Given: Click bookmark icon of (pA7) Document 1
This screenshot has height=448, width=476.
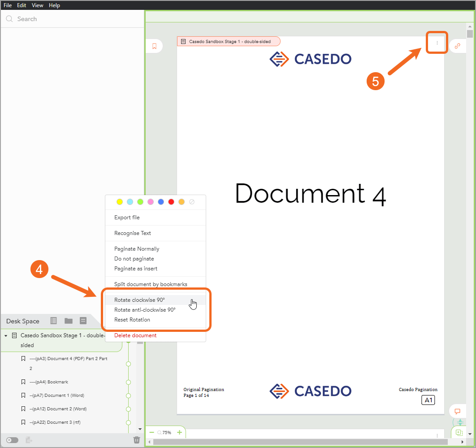Looking at the screenshot, I should pos(23,396).
